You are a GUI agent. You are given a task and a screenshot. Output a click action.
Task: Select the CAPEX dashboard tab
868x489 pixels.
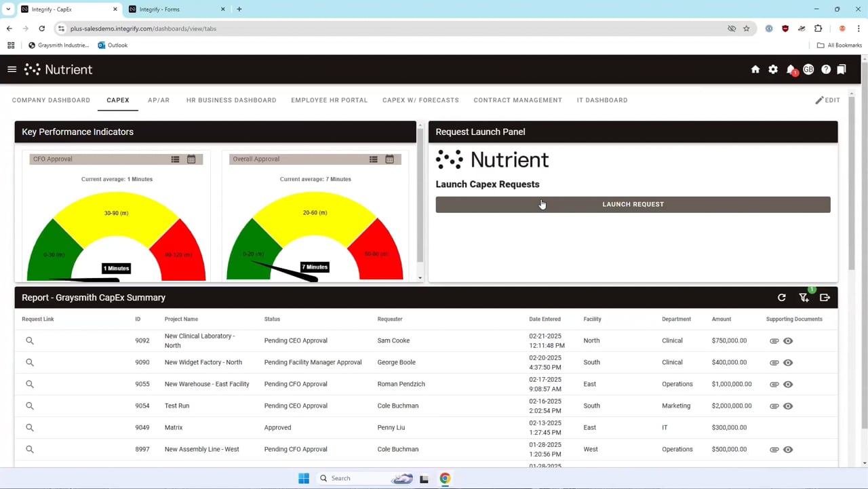tap(117, 100)
